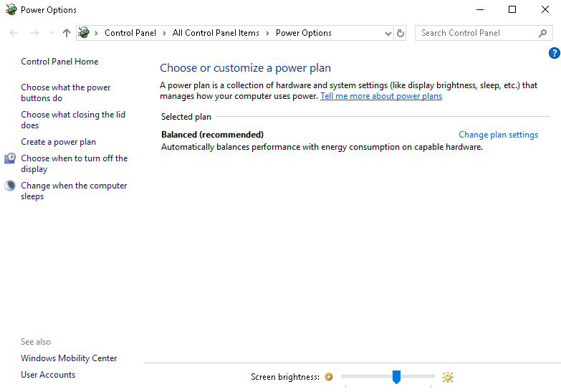Select the All Control Panel Items breadcrumb
Image resolution: width=561 pixels, height=392 pixels.
pyautogui.click(x=216, y=33)
